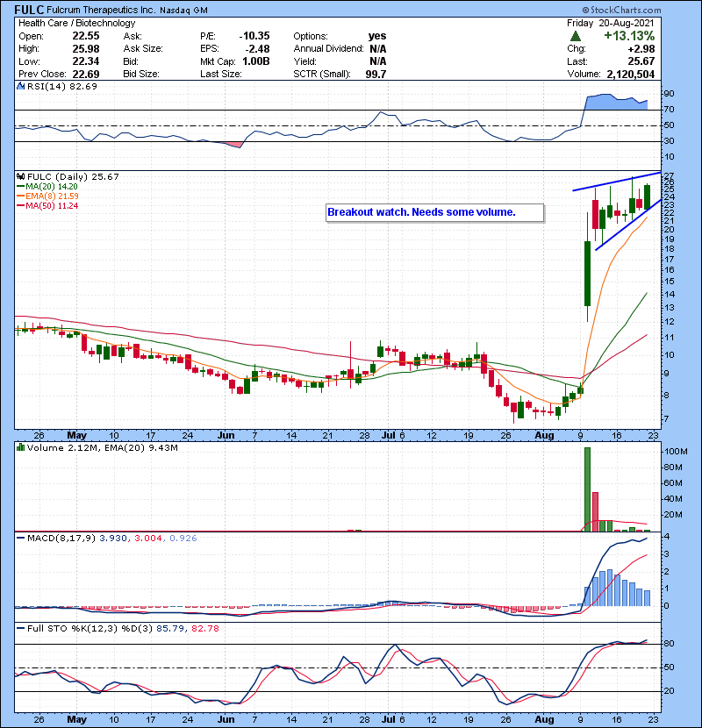Click the Health Care / Biotechnology sector label

coord(77,23)
